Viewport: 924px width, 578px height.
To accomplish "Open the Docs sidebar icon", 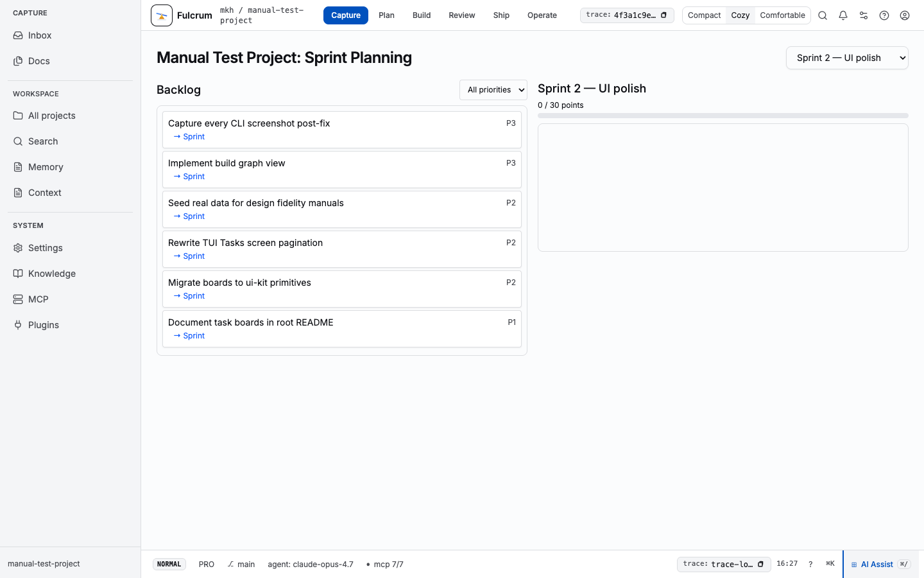I will click(18, 61).
